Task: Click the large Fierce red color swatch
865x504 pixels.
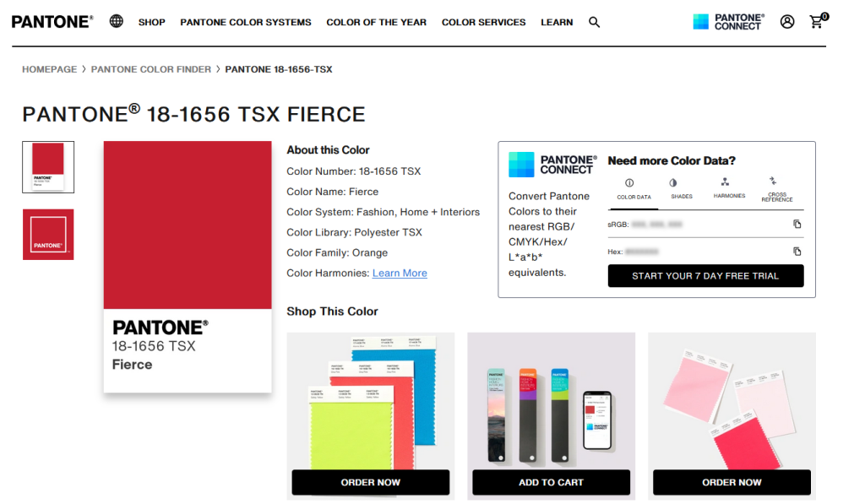Action: tap(188, 225)
